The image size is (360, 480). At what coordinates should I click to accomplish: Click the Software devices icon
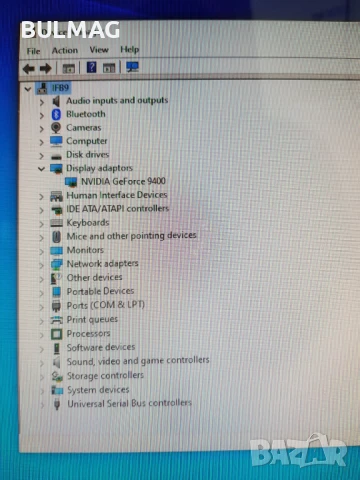57,348
